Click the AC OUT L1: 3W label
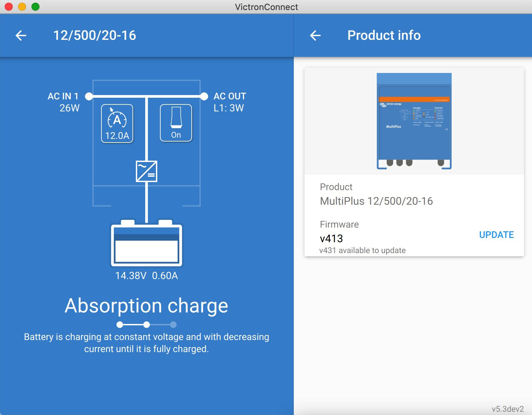This screenshot has width=532, height=415. (230, 102)
